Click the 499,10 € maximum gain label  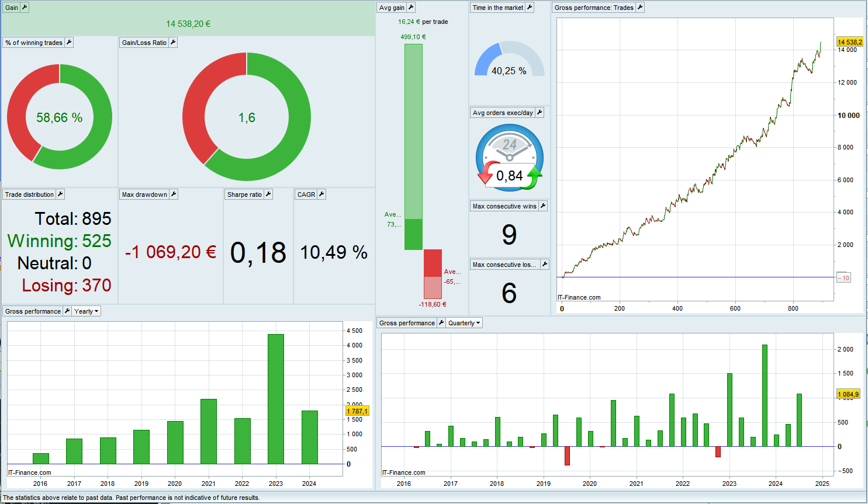pos(413,37)
